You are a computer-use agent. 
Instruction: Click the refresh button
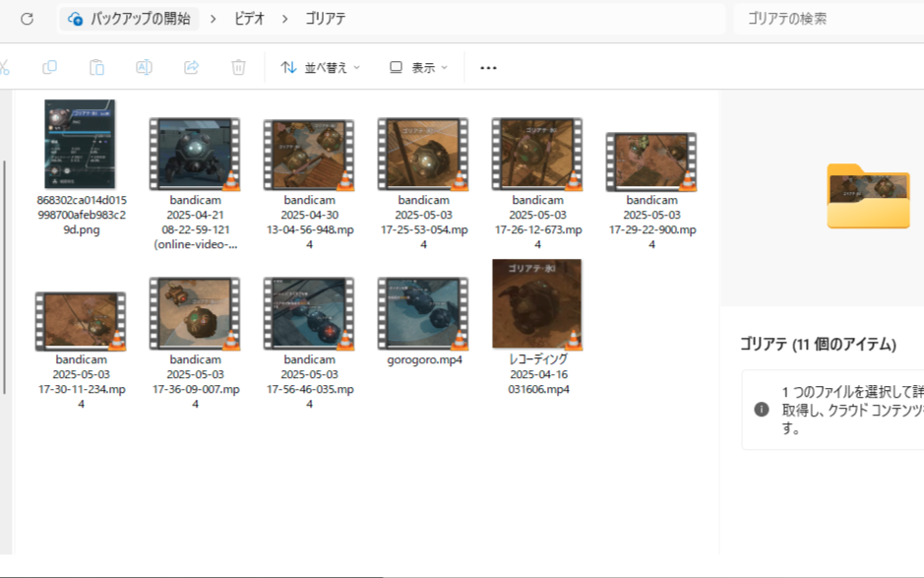pos(28,19)
